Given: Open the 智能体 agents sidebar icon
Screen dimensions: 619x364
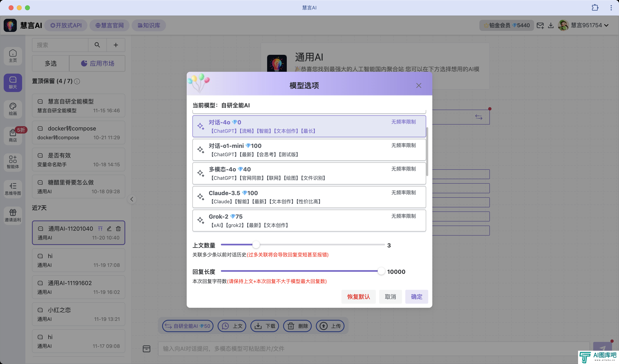Looking at the screenshot, I should coord(13,163).
